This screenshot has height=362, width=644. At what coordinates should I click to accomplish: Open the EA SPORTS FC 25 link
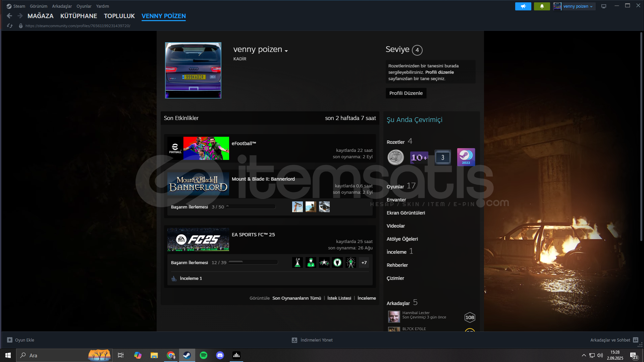(253, 235)
